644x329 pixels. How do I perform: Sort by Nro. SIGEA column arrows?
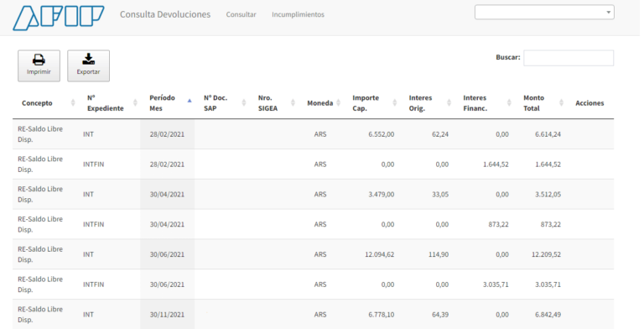tap(293, 102)
